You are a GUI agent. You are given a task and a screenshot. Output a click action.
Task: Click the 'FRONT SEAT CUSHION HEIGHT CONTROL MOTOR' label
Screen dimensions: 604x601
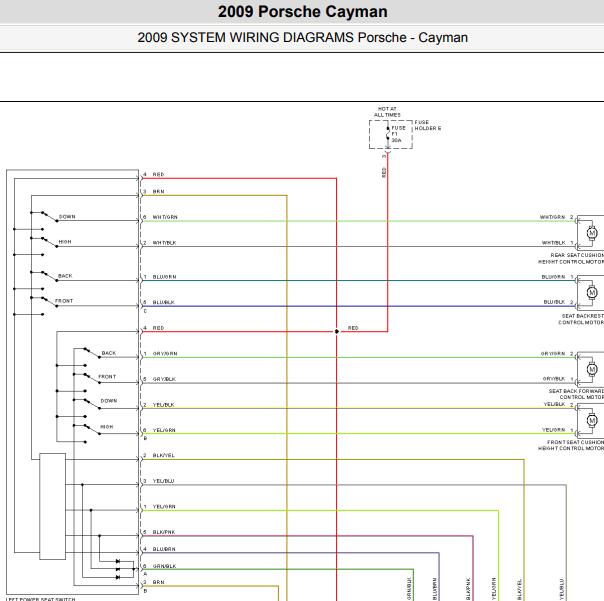[x=571, y=445]
